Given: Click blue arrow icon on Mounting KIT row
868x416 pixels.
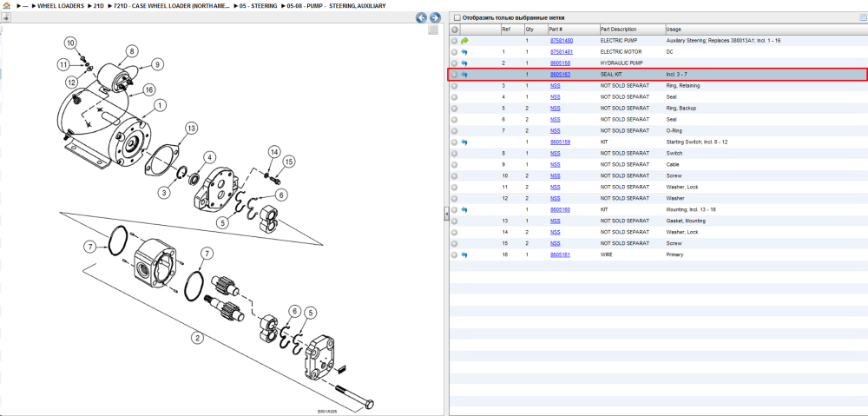Looking at the screenshot, I should tap(464, 210).
